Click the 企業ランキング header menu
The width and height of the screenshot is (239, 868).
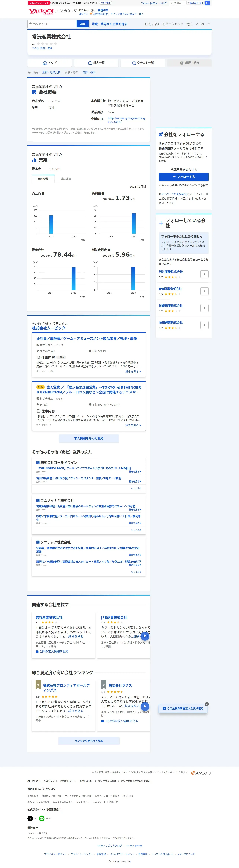173,24
